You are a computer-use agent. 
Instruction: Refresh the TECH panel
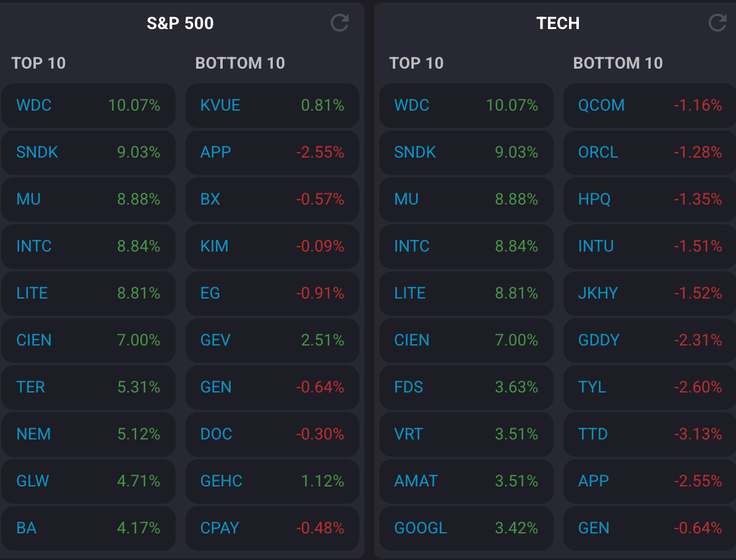pos(717,23)
